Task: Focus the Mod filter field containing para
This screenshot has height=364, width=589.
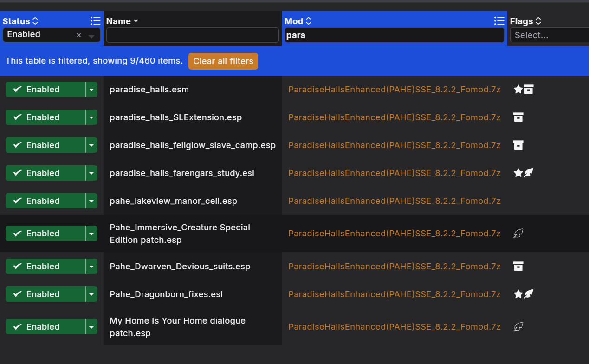Action: tap(394, 35)
